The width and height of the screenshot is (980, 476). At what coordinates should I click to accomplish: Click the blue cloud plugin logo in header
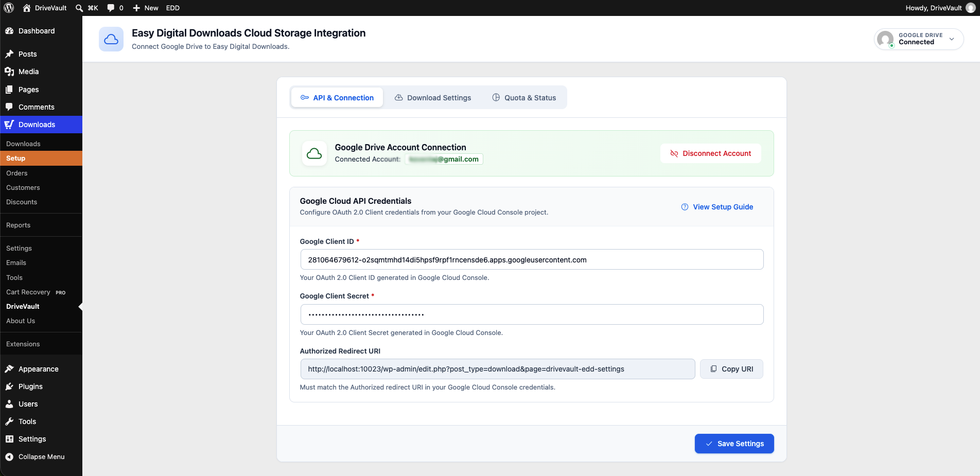pyautogui.click(x=111, y=39)
